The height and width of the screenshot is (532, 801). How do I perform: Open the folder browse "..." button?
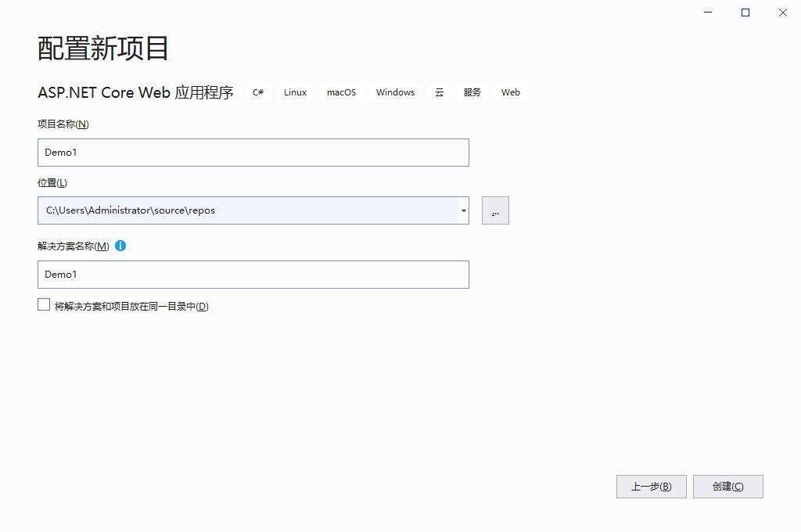(495, 210)
